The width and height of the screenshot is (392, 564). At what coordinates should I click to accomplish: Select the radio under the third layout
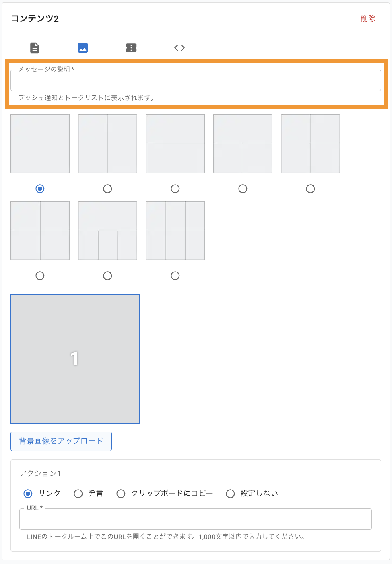pyautogui.click(x=175, y=189)
